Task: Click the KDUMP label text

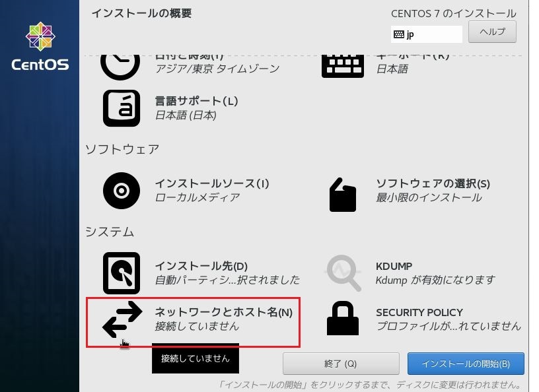Action: pos(394,266)
